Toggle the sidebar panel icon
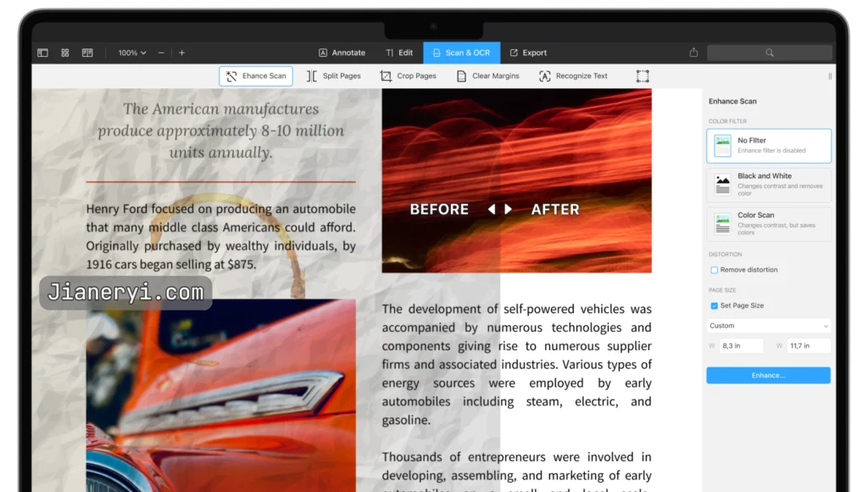Image resolution: width=868 pixels, height=492 pixels. tap(42, 53)
